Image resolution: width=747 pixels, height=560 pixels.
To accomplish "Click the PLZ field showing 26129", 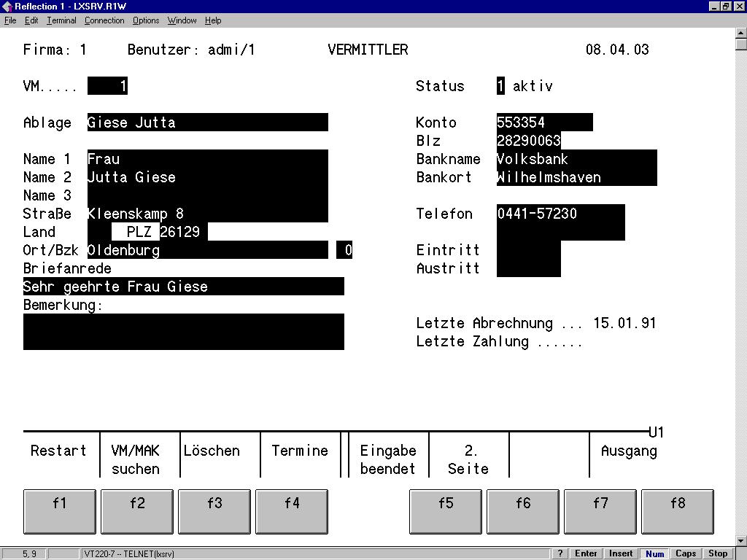I will [x=183, y=231].
